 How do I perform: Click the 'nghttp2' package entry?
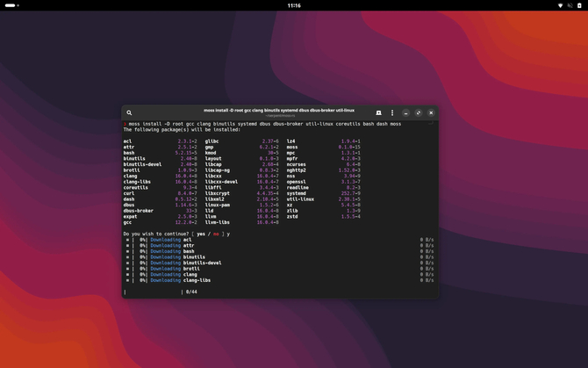[297, 170]
